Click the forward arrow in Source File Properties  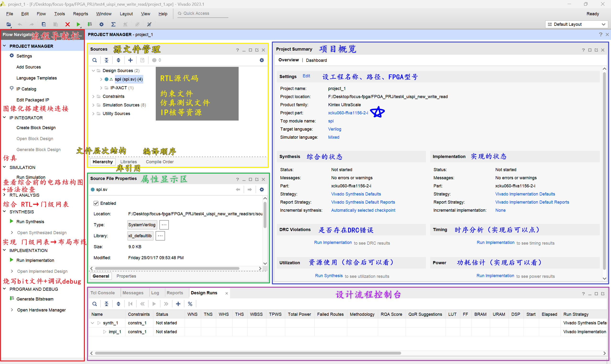point(250,189)
